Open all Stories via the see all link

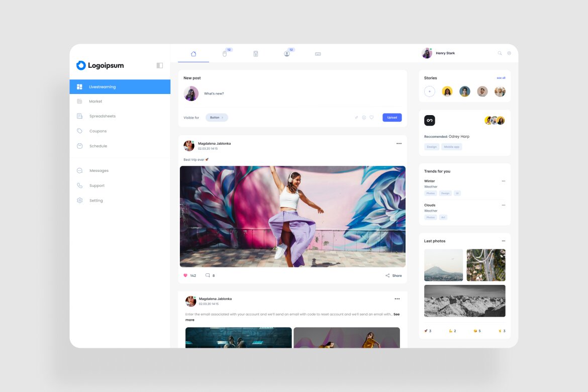(x=501, y=78)
